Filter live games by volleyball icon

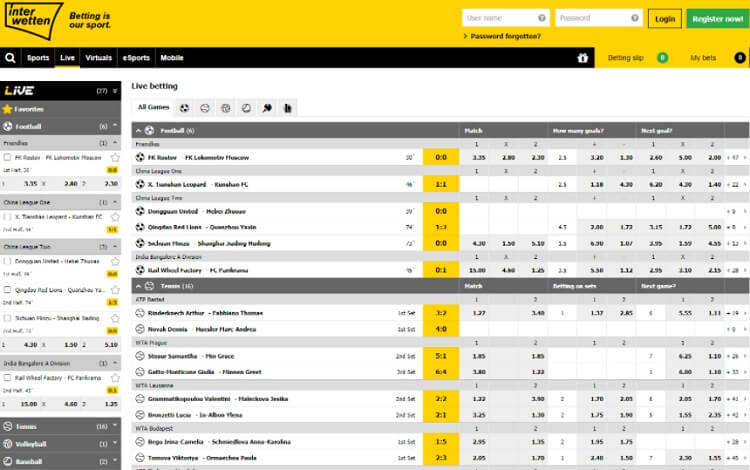[225, 108]
